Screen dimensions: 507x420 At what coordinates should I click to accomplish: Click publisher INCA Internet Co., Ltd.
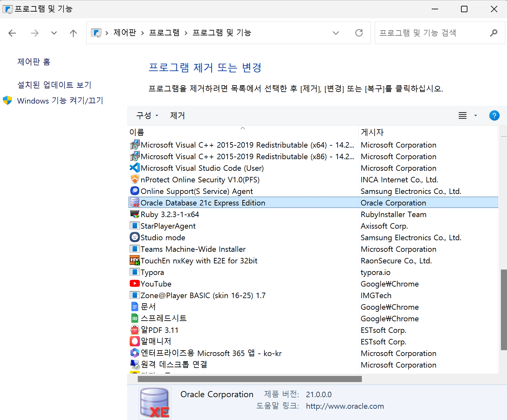click(x=399, y=180)
